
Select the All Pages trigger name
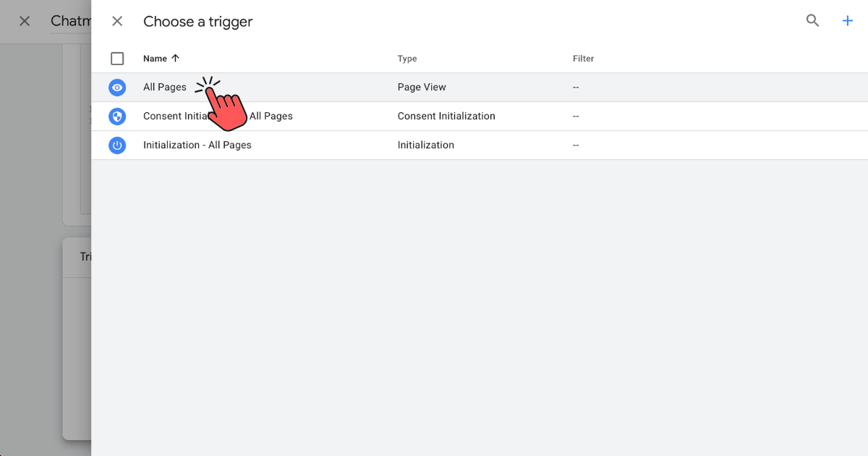pos(164,88)
